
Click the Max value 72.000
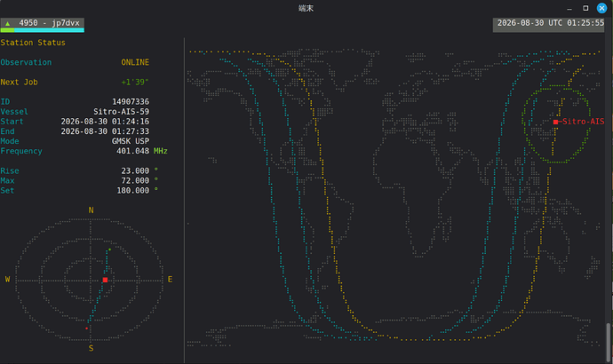pos(135,181)
